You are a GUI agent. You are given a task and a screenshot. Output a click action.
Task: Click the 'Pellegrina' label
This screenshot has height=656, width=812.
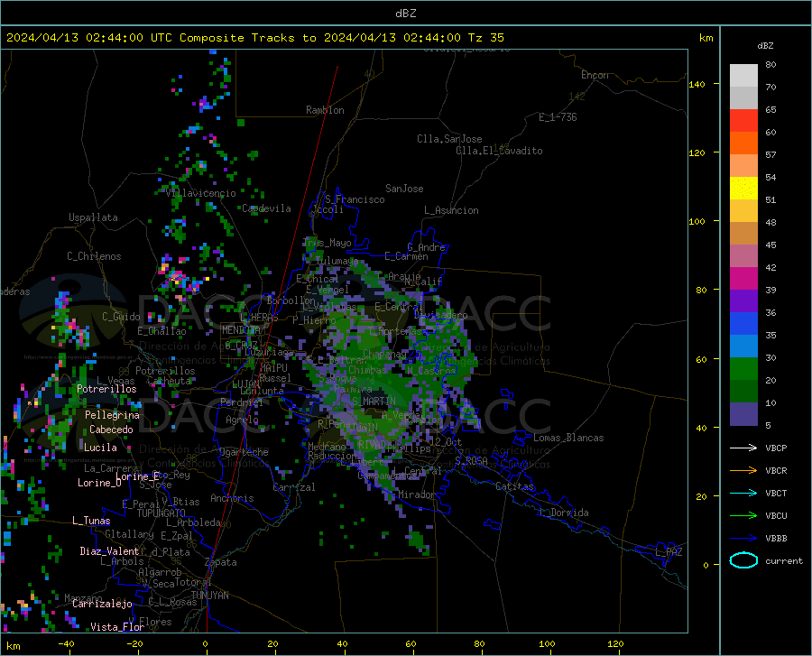[x=113, y=415]
